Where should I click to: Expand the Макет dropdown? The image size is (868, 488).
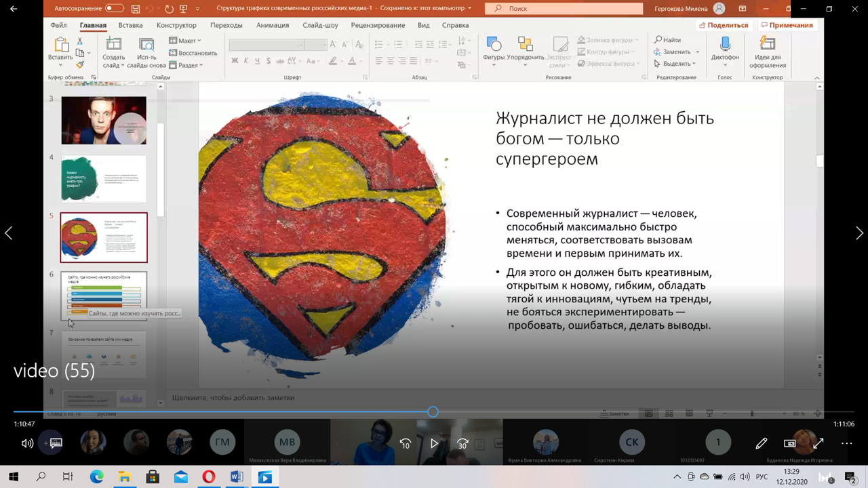(x=185, y=41)
